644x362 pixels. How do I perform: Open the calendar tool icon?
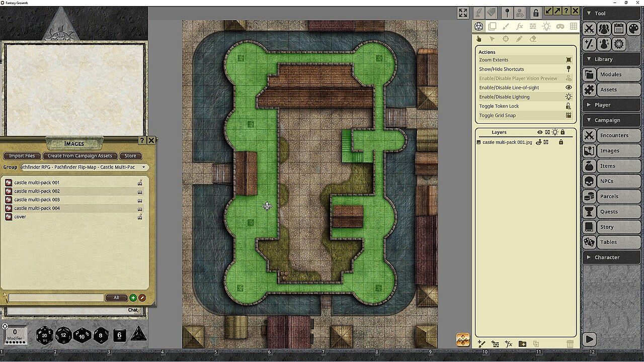click(619, 29)
